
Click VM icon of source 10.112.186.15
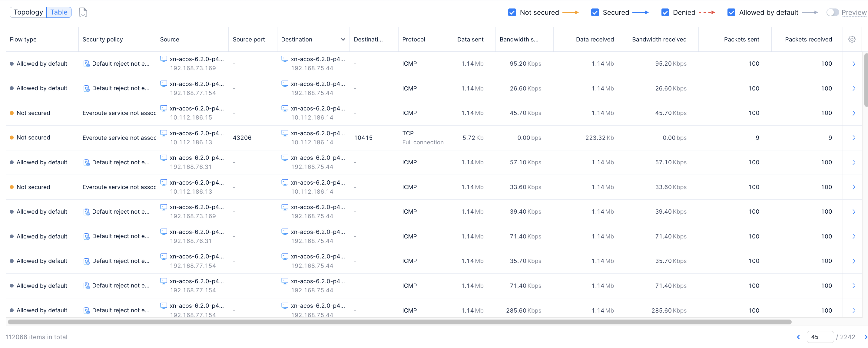164,108
